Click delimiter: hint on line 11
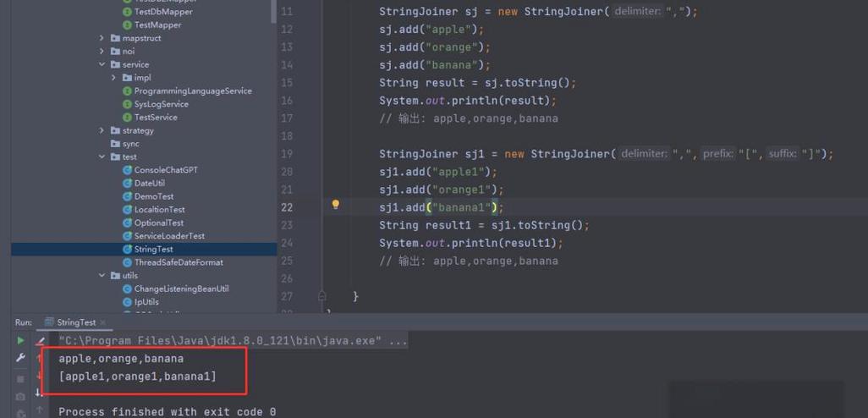Screen dimensions: 868x418 click(638, 11)
